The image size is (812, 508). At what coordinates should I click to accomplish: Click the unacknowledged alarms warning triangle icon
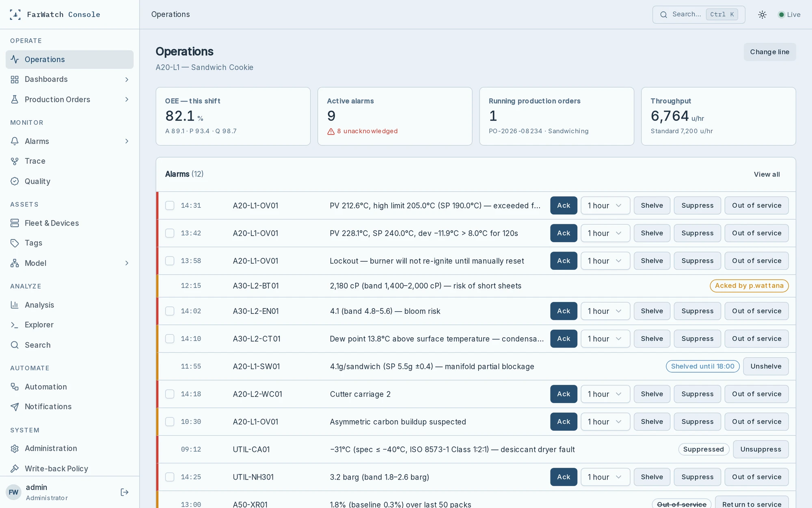click(331, 131)
